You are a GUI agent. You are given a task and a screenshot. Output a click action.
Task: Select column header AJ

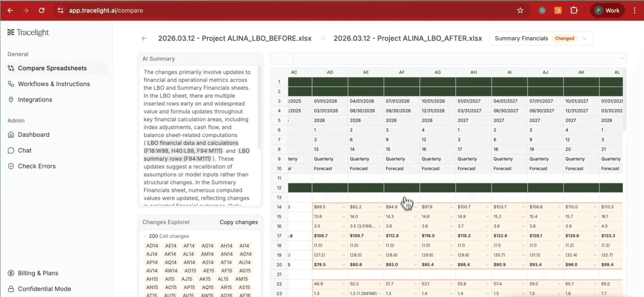(x=545, y=72)
